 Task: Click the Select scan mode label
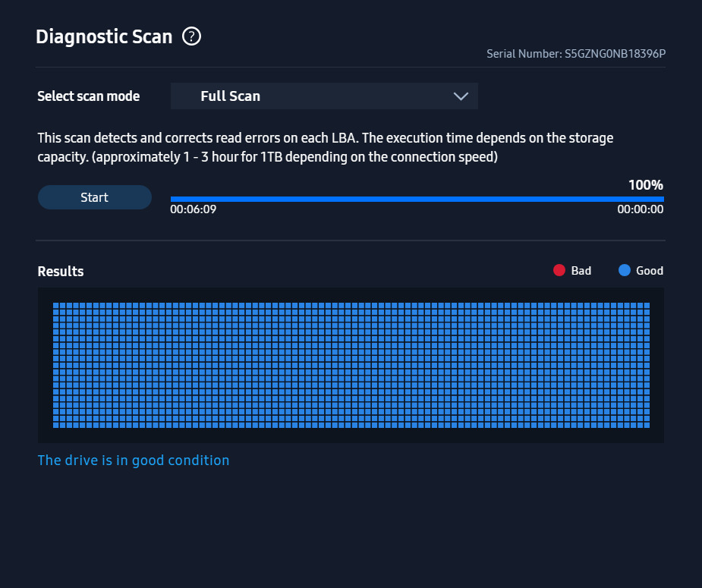89,96
